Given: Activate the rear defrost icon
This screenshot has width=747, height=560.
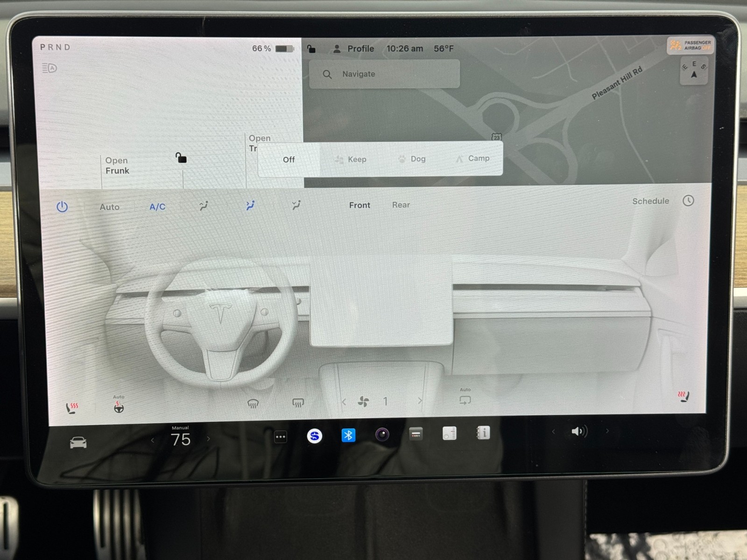Looking at the screenshot, I should (298, 402).
